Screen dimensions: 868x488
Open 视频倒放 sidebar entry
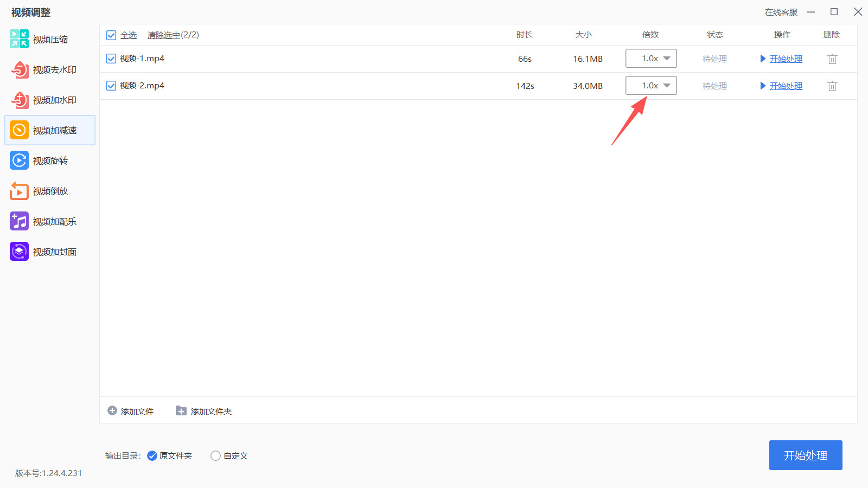(50, 191)
